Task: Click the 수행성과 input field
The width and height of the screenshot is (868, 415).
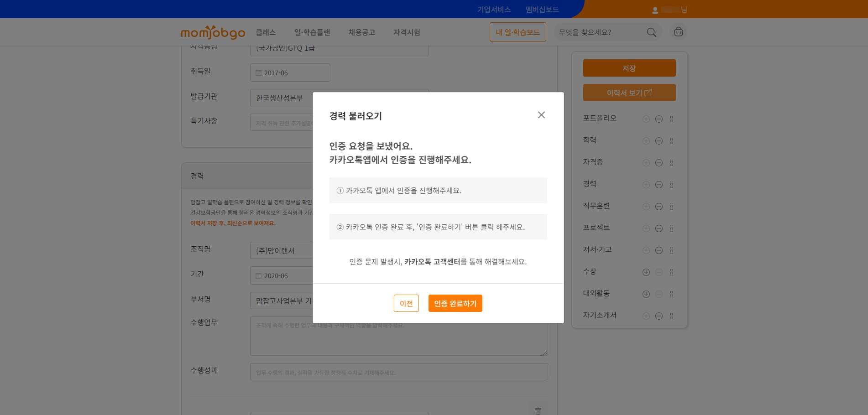Action: (398, 372)
